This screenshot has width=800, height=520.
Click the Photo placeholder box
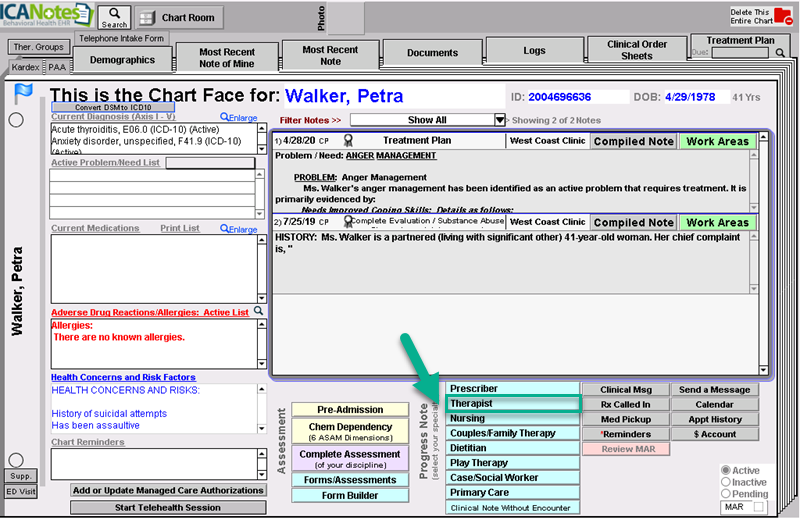pos(346,18)
